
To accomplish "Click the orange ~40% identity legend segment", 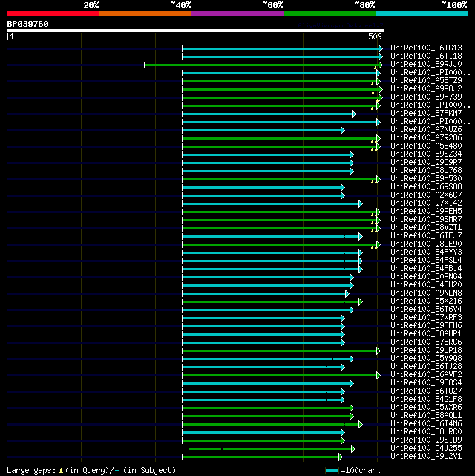I will (x=145, y=13).
